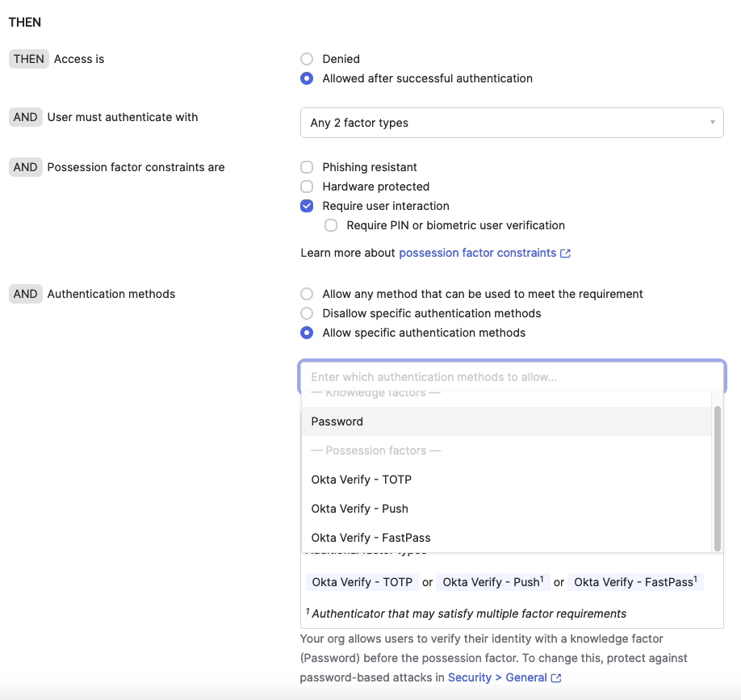Choose Disallow specific authentication methods
This screenshot has width=741, height=700.
coord(307,313)
